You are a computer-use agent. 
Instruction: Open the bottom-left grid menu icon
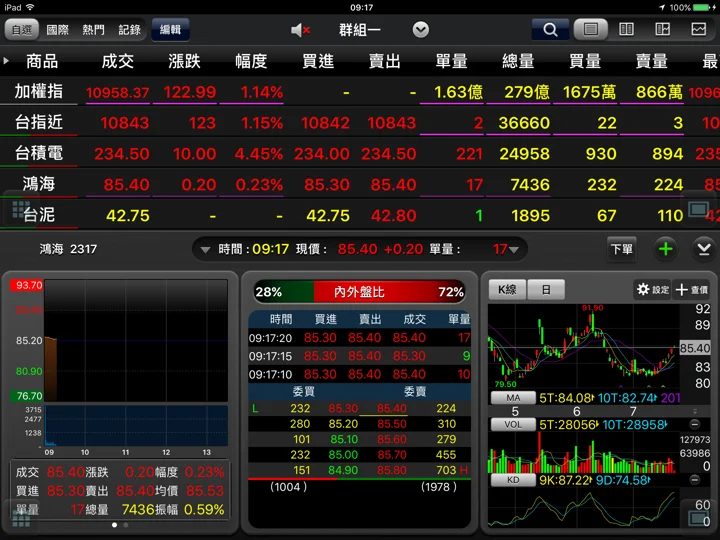point(21,519)
